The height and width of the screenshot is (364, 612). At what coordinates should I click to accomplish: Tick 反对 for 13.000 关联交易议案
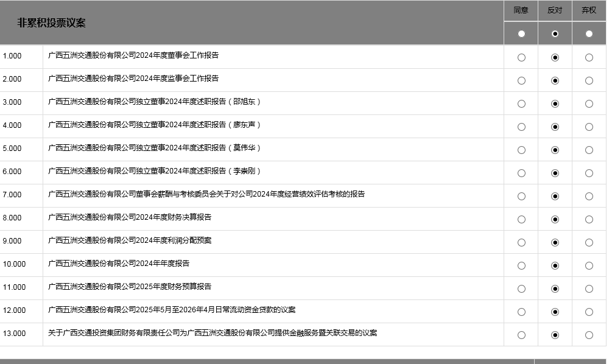[x=555, y=335]
